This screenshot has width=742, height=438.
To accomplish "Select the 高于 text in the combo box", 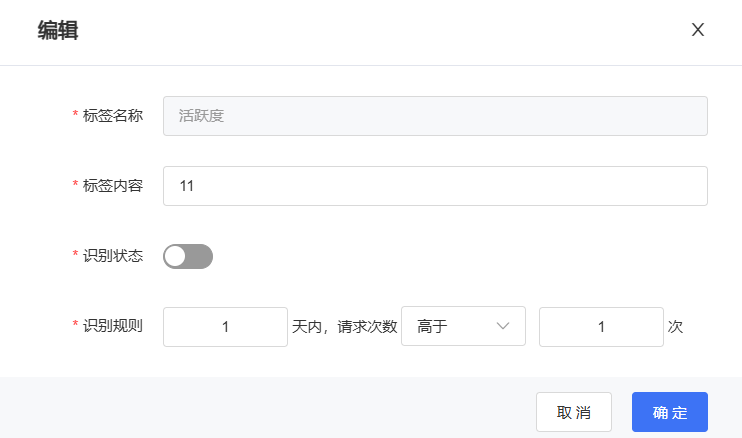I will pyautogui.click(x=432, y=326).
